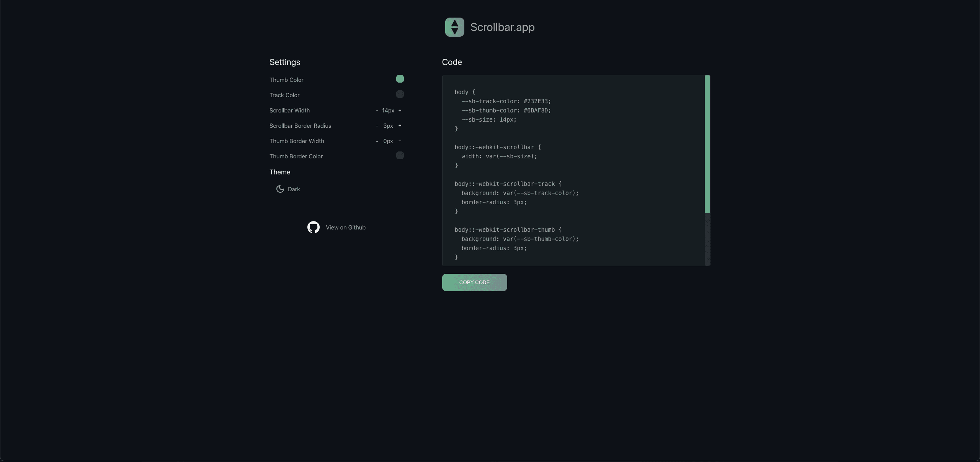Open the Thumb Border Color swatch

[400, 155]
